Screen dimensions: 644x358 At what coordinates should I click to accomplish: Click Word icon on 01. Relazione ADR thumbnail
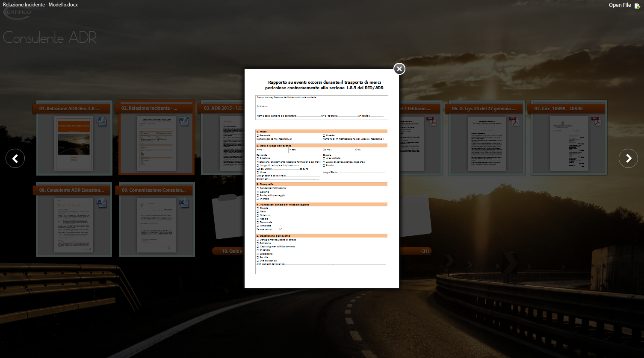point(101,122)
